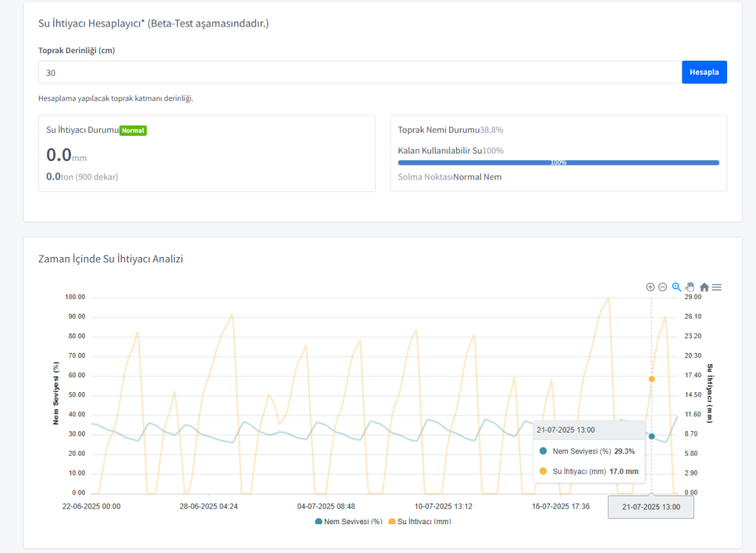Click the Zaman İçinde Su İhtiyacı Analizi heading
Viewport: 756px width, 553px height.
pos(111,259)
